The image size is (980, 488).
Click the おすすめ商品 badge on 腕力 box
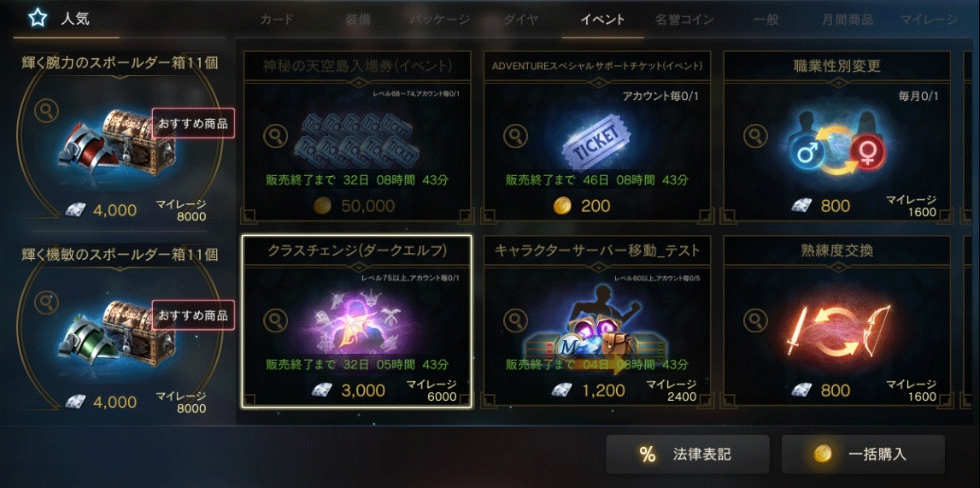(192, 123)
